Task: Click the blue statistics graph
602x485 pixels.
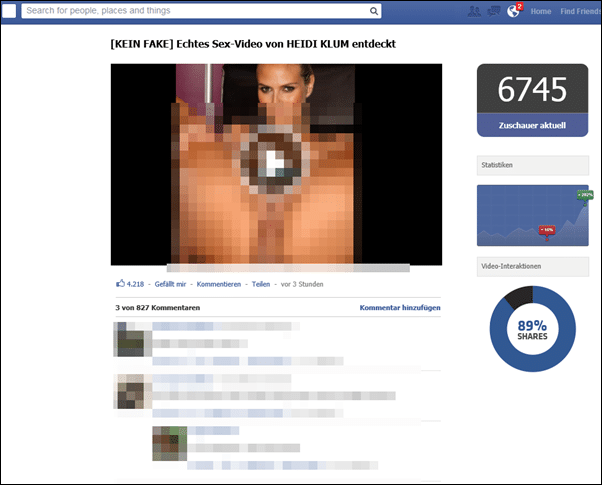Action: 533,215
